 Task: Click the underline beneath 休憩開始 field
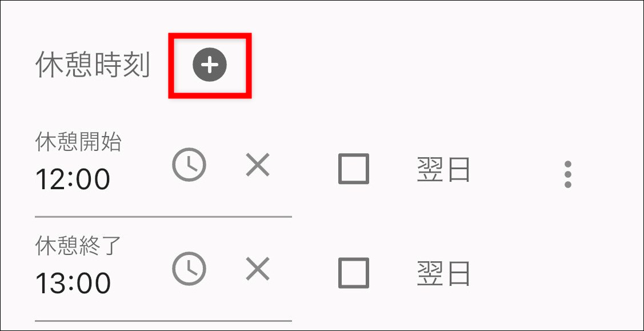[x=163, y=216]
